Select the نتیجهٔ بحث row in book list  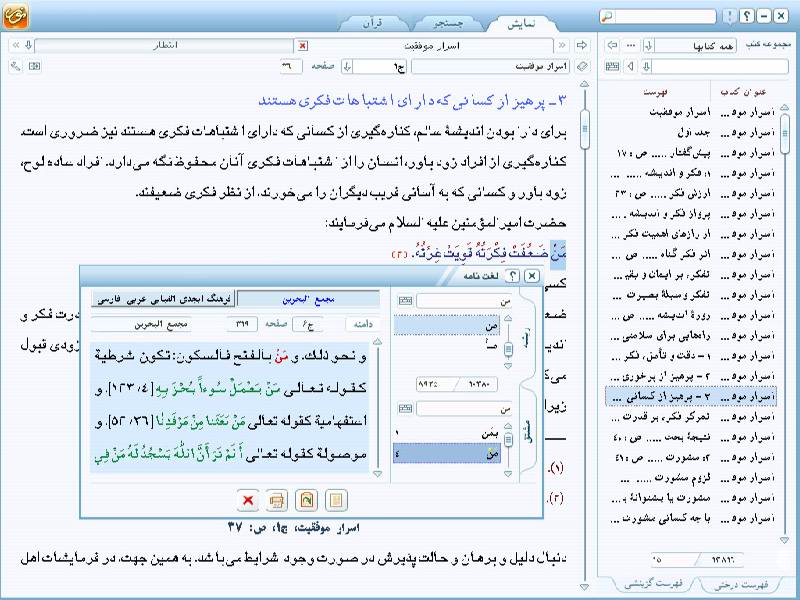pos(690,437)
